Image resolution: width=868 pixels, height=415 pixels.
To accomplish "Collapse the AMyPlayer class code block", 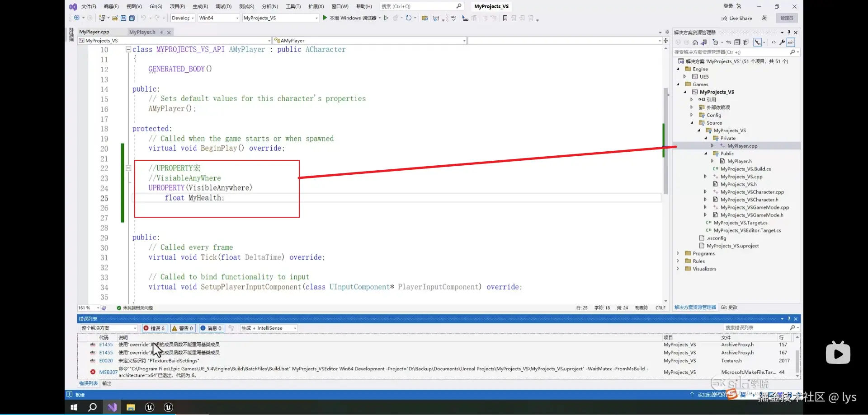I will tap(128, 50).
